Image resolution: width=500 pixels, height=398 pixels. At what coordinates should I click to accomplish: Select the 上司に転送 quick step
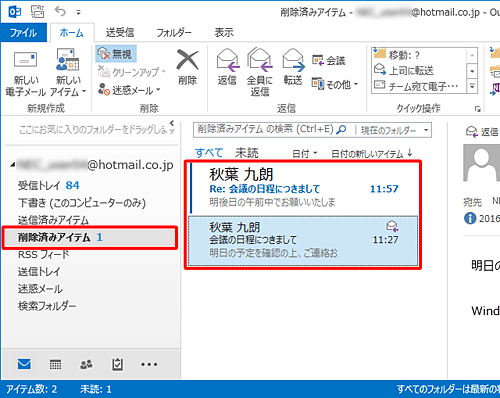coord(420,70)
